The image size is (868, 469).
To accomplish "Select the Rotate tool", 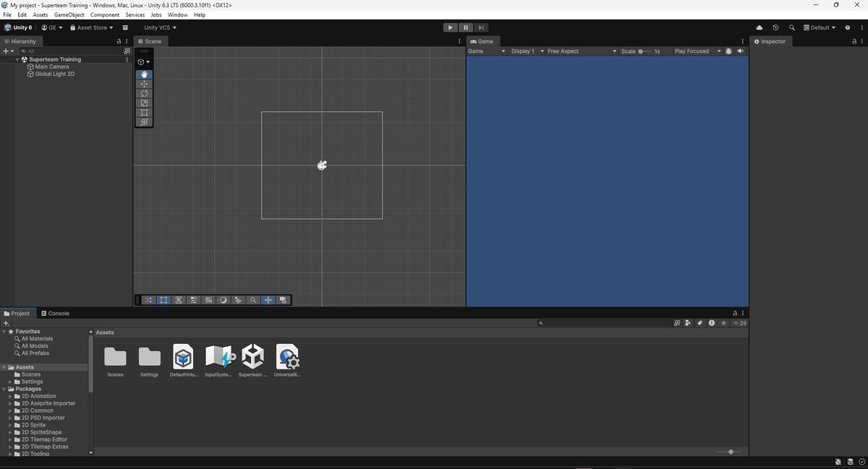I will click(x=144, y=93).
